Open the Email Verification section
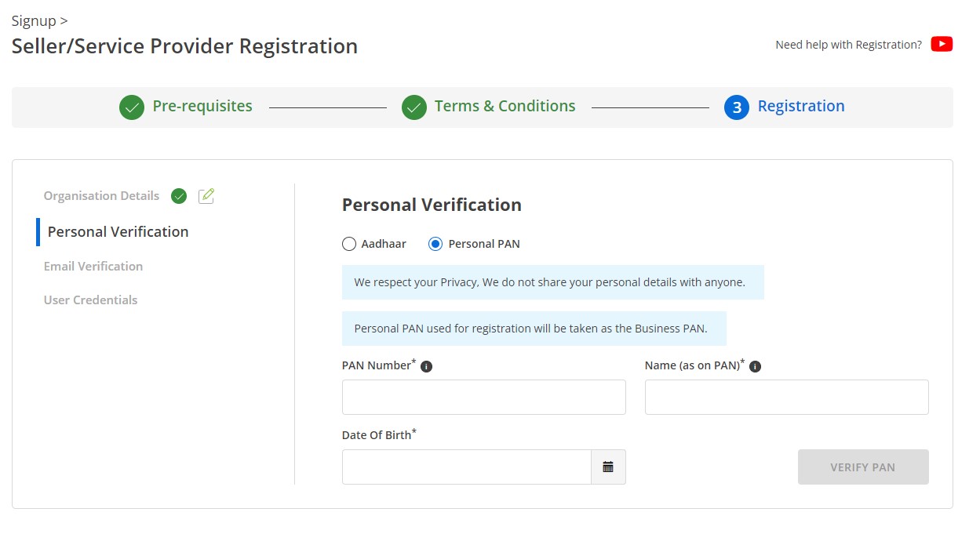Image resolution: width=980 pixels, height=534 pixels. [x=93, y=266]
